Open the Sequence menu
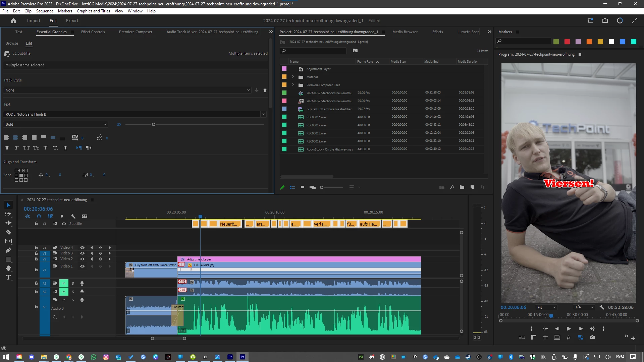The image size is (644, 362). 45,11
